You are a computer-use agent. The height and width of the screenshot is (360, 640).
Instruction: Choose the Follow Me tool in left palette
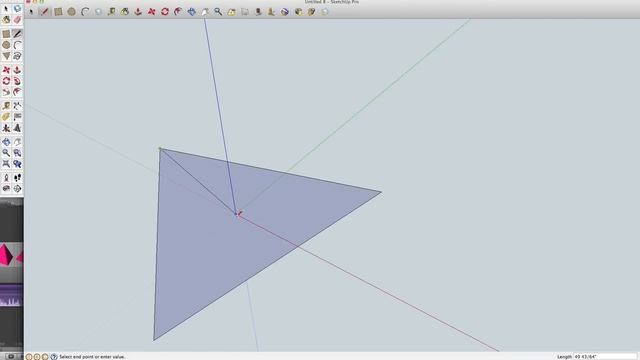17,81
